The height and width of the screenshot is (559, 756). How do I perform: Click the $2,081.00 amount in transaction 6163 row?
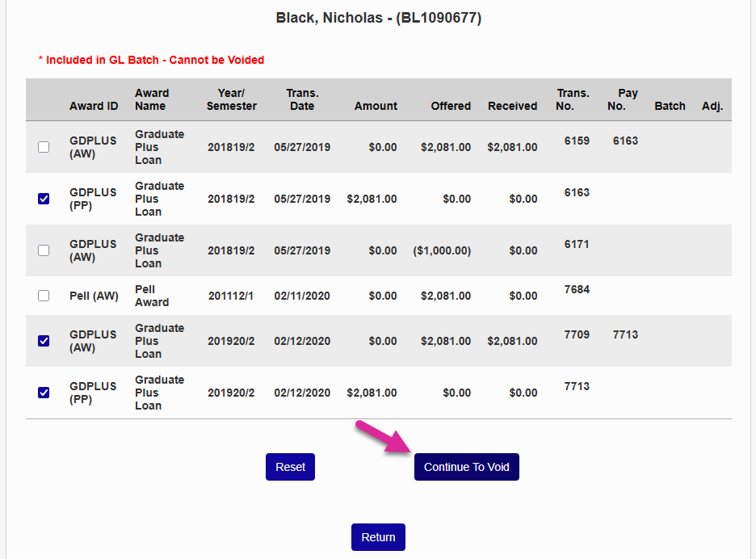coord(372,199)
